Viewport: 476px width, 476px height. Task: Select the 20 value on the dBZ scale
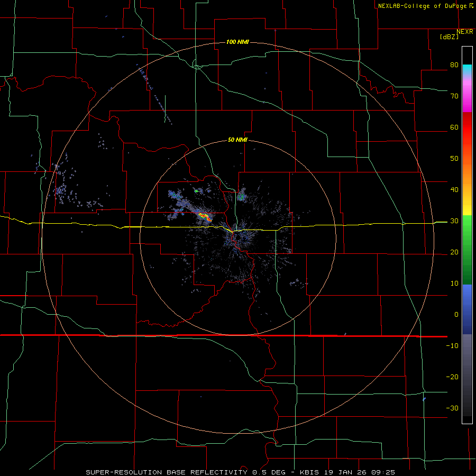pos(454,252)
